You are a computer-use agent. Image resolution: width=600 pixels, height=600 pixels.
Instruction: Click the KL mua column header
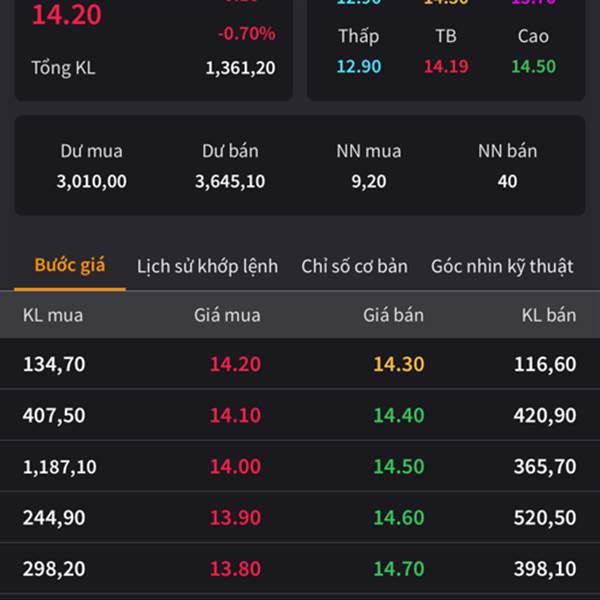(53, 315)
